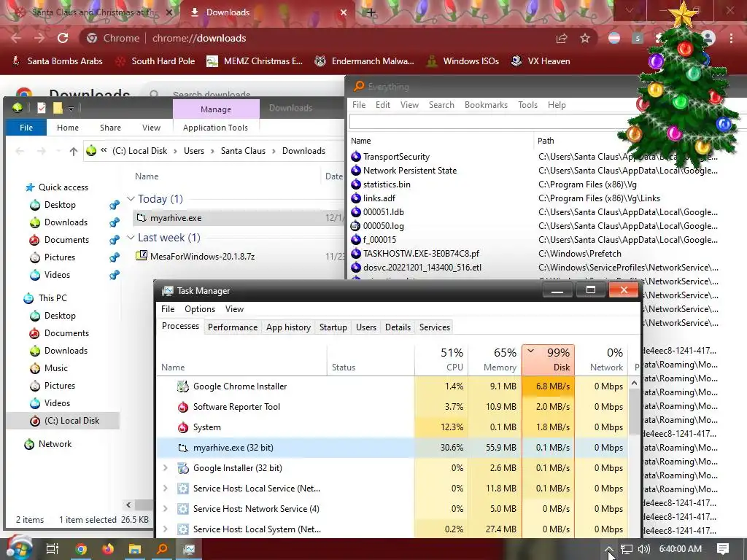Open the VX Heaven bookmark

(x=541, y=61)
